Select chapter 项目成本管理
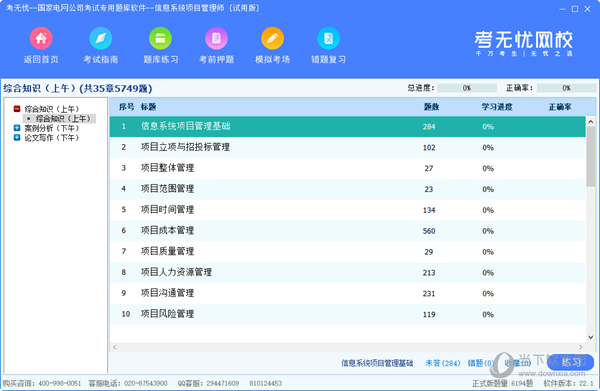This screenshot has height=391, width=600. (x=347, y=231)
